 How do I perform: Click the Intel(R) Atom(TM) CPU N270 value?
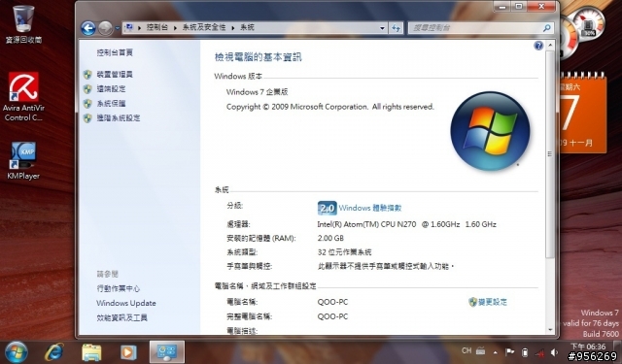pyautogui.click(x=406, y=224)
